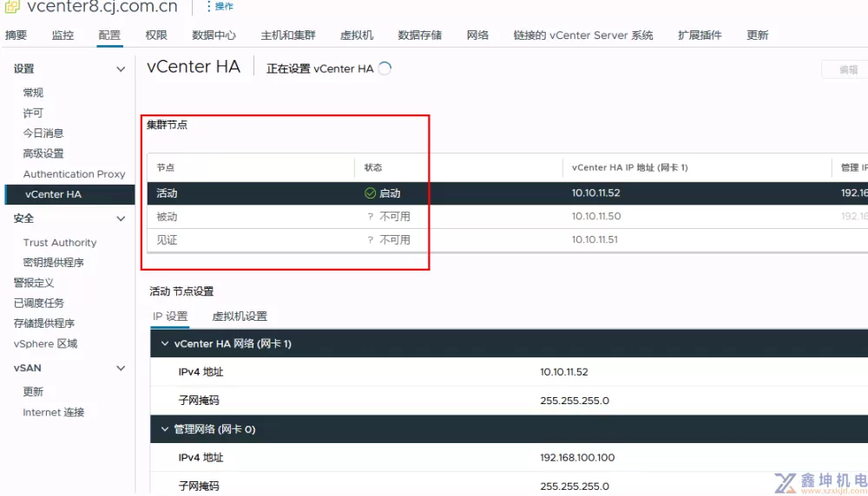Click the question mark icon in 见证 row
868x496 pixels.
pos(371,240)
